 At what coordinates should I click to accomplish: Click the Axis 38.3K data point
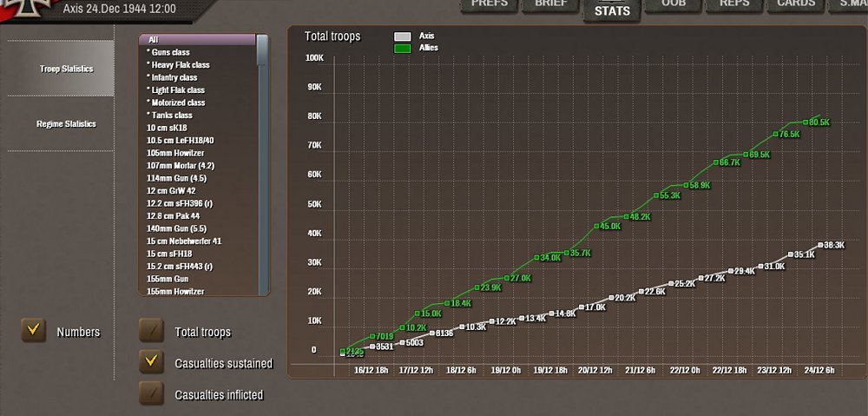(x=820, y=245)
